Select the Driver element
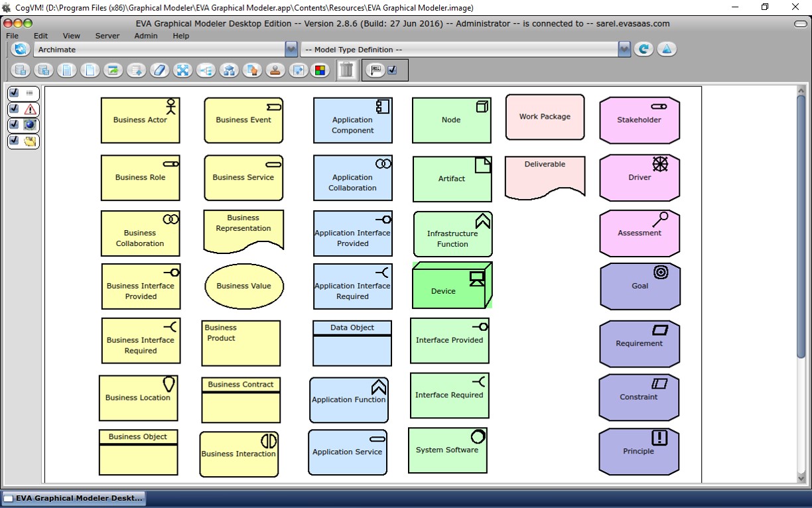The image size is (812, 508). [640, 178]
